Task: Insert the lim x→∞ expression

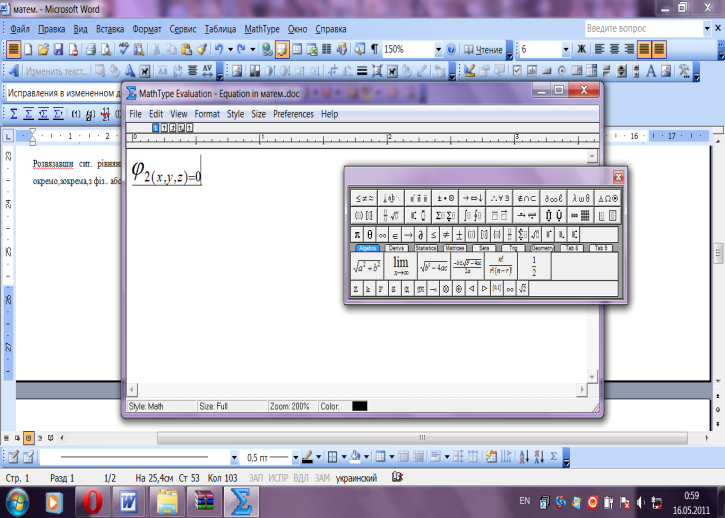Action: point(400,267)
